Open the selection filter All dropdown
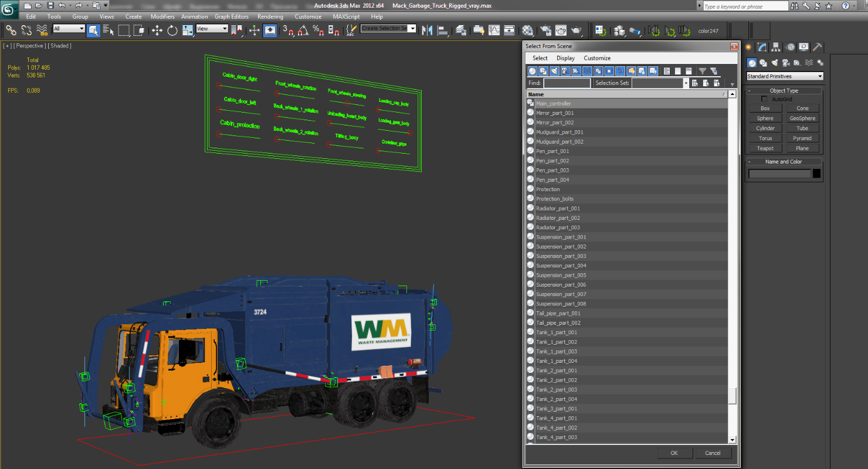 click(x=69, y=29)
